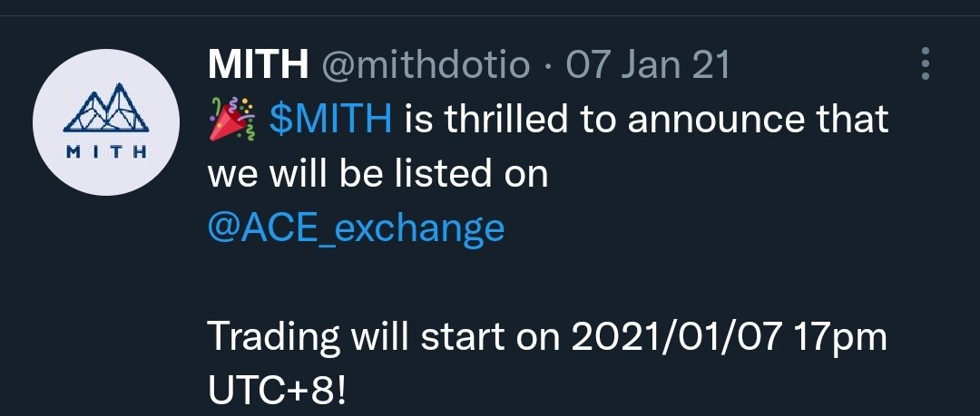The height and width of the screenshot is (416, 980).
Task: Open the three-dot more options menu
Action: (926, 64)
